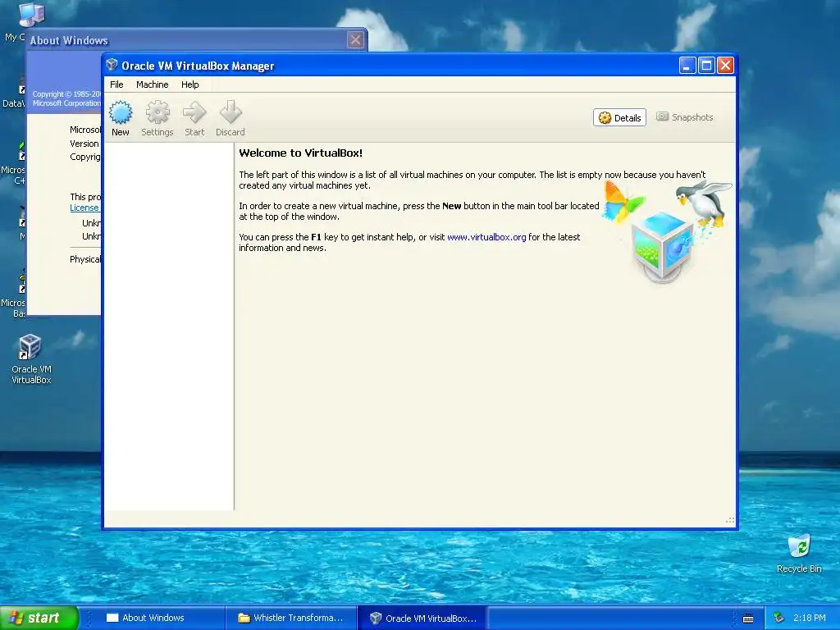Visit the www.virtualbox.org link
This screenshot has height=630, width=840.
(486, 237)
